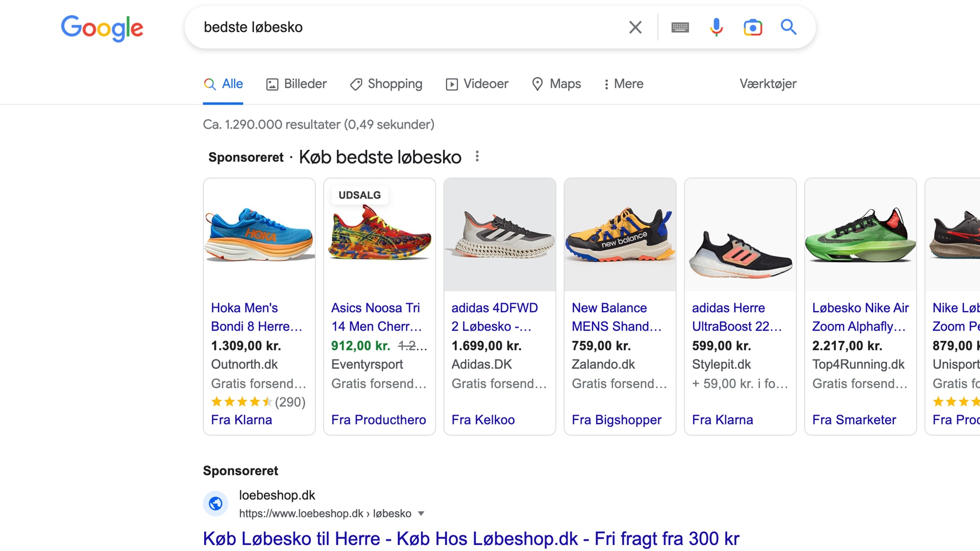The width and height of the screenshot is (980, 551).
Task: Open the Maps tab
Action: pyautogui.click(x=556, y=84)
